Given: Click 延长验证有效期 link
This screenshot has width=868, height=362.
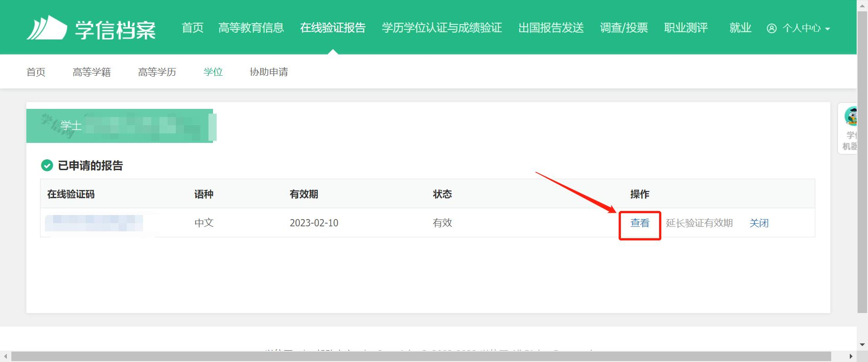Looking at the screenshot, I should pos(699,223).
